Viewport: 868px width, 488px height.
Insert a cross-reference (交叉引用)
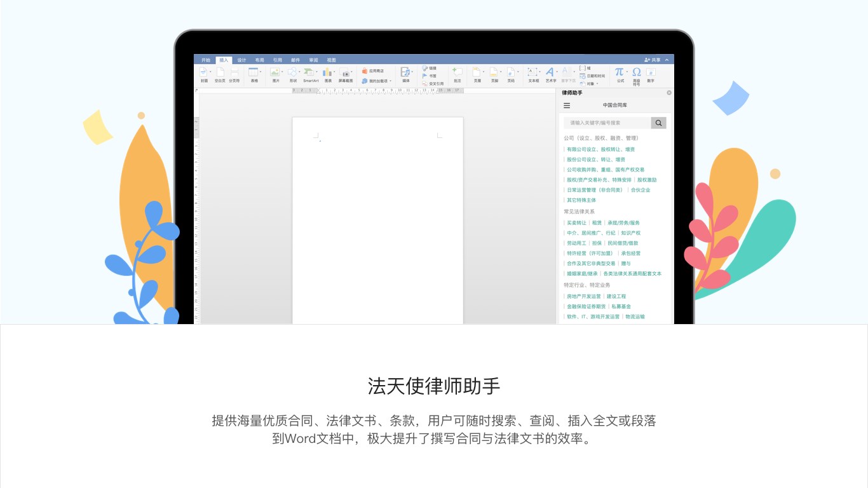point(433,83)
